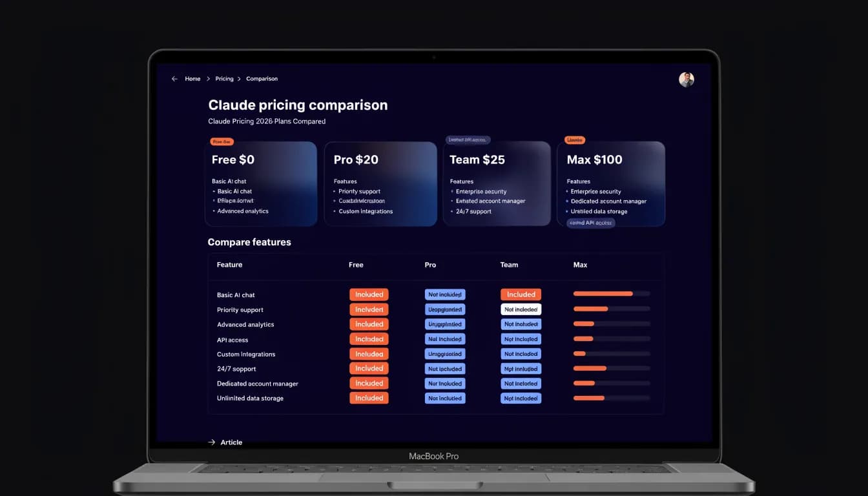Viewport: 868px width, 496px height.
Task: Click Team column badge for Custom integrations row
Action: [x=521, y=354]
